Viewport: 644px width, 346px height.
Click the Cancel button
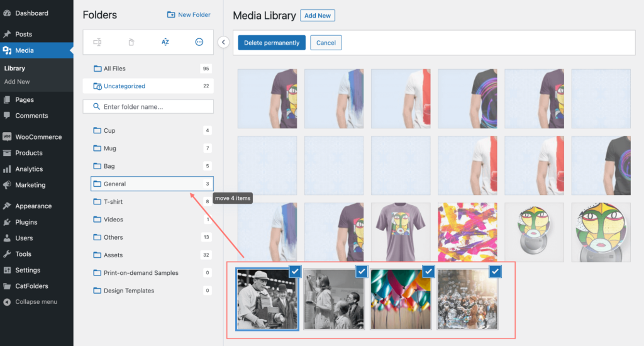coord(326,43)
